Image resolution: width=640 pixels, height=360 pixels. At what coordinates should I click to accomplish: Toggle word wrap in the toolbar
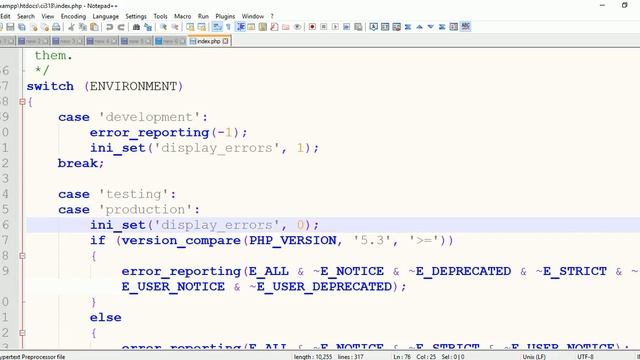point(217,27)
